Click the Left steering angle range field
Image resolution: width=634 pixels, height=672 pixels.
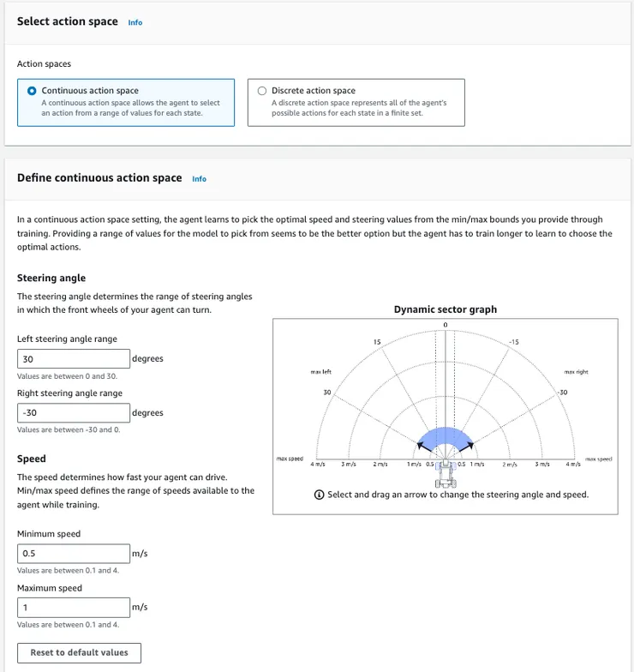(x=74, y=359)
